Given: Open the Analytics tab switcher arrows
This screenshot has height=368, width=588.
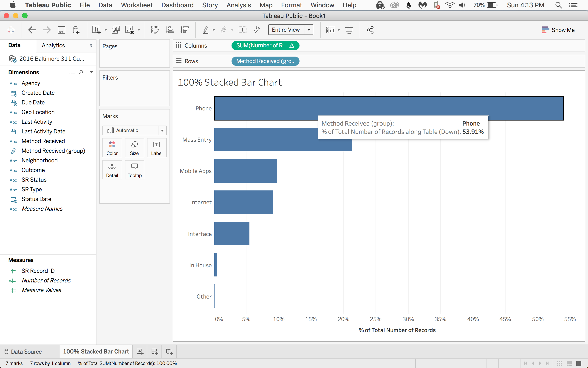Looking at the screenshot, I should pyautogui.click(x=91, y=46).
